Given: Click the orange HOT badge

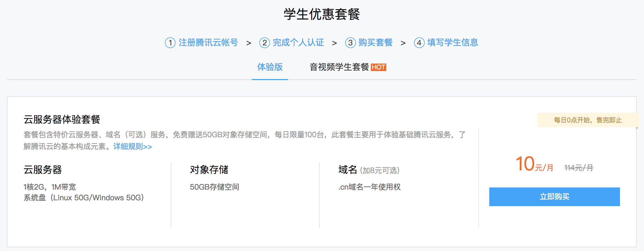Looking at the screenshot, I should click(x=379, y=67).
